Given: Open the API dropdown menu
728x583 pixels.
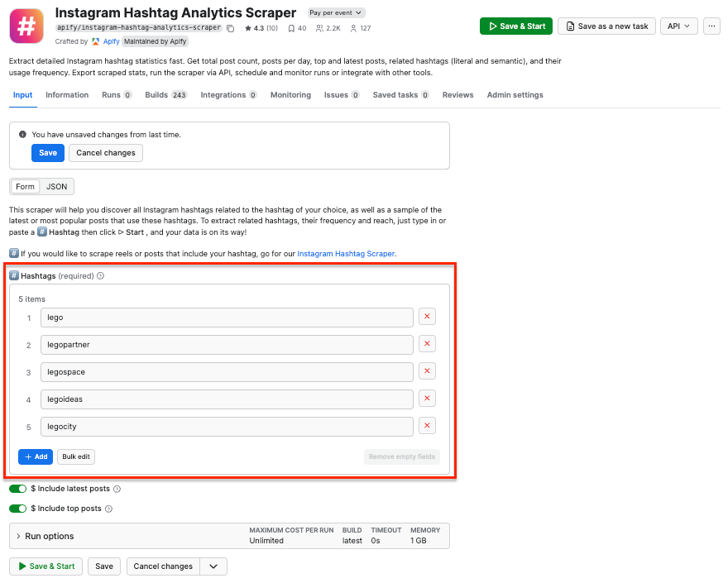Looking at the screenshot, I should (x=678, y=26).
